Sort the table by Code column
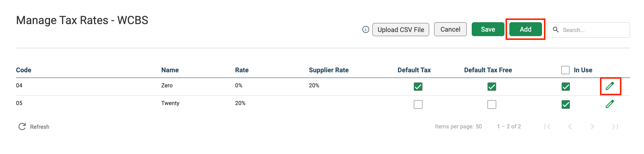The height and width of the screenshot is (154, 644). pyautogui.click(x=24, y=70)
